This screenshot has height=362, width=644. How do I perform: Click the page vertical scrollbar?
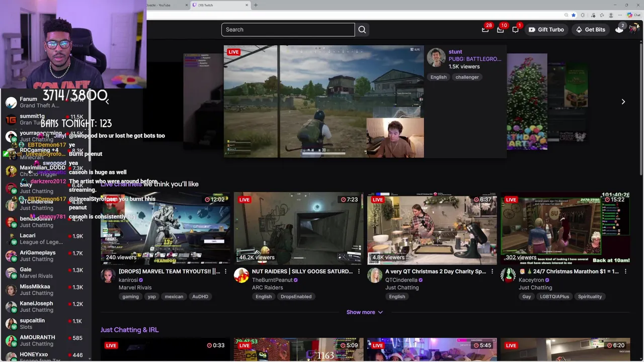click(x=640, y=111)
